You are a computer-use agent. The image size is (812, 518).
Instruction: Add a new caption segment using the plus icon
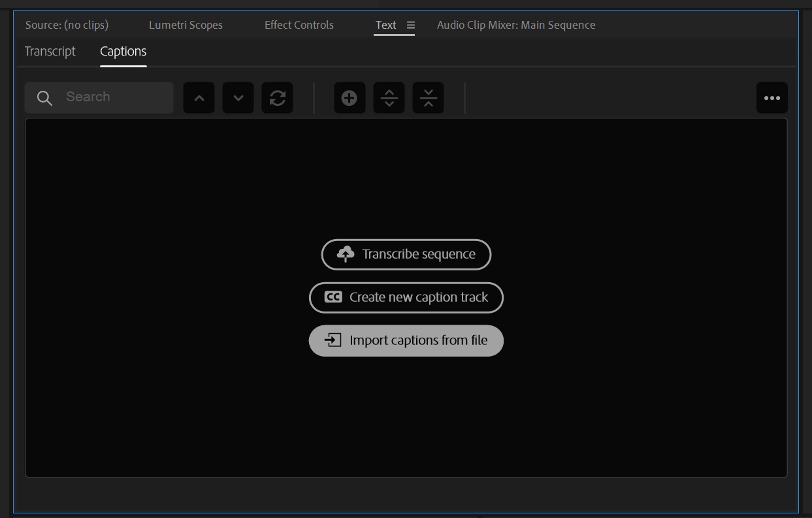pos(349,97)
